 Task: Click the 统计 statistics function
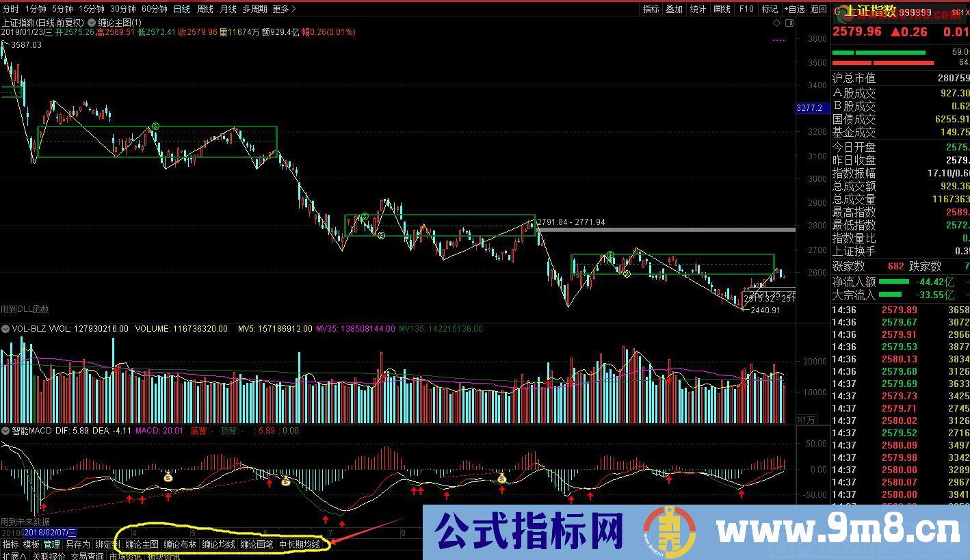[699, 9]
